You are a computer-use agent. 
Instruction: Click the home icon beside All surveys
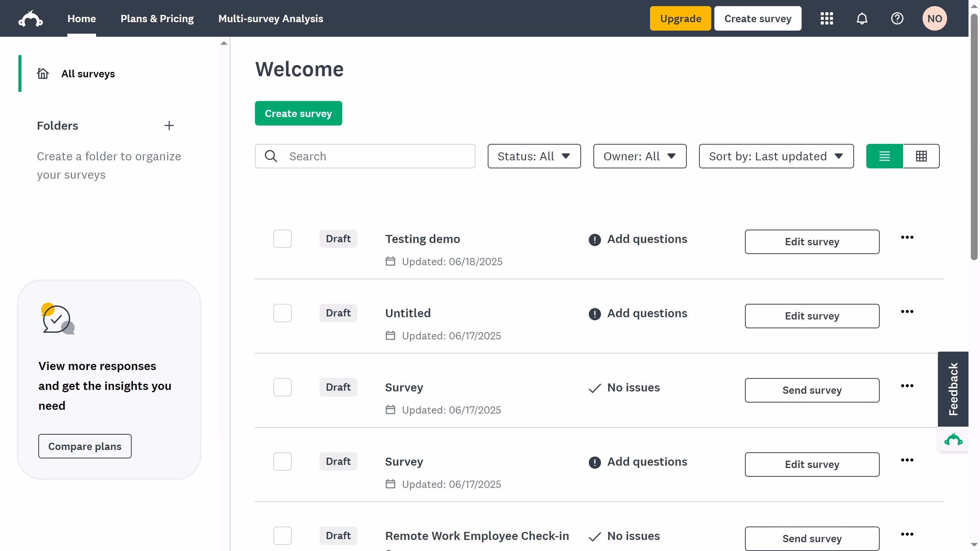click(43, 73)
